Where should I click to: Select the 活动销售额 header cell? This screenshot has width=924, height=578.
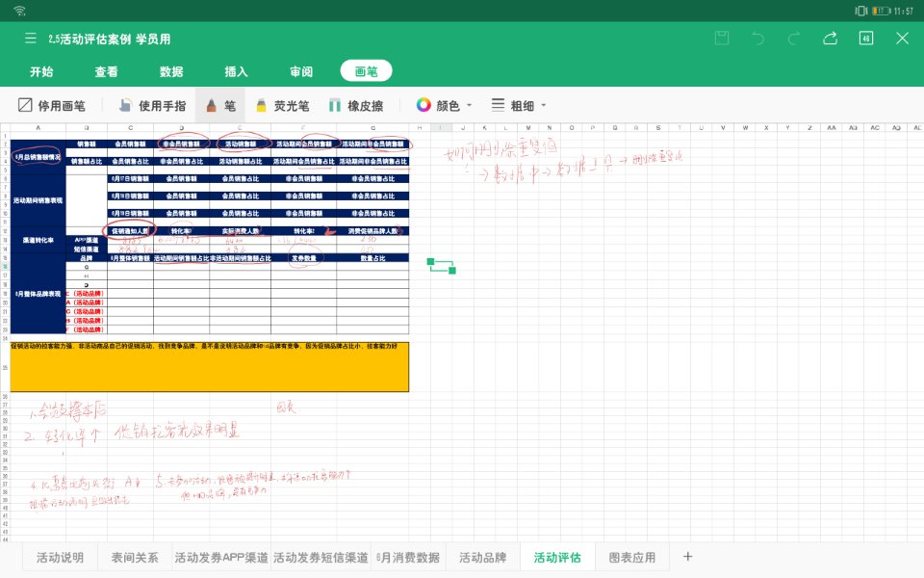241,144
